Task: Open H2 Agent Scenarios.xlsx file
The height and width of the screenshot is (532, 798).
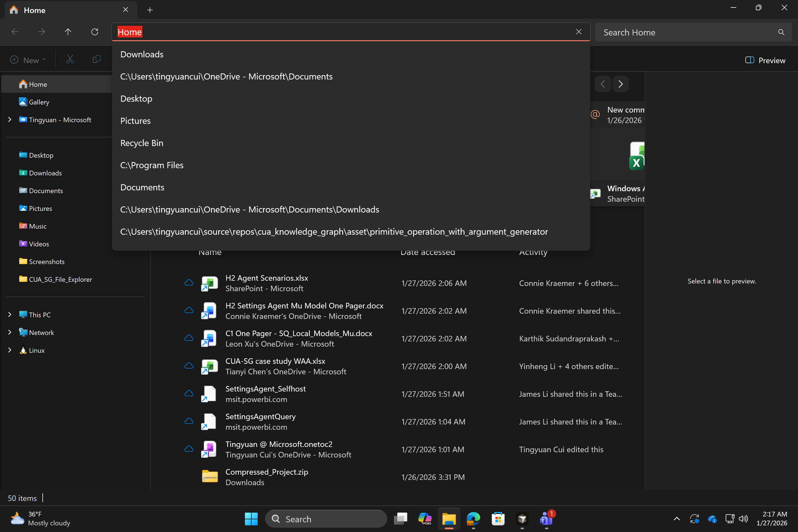Action: [267, 278]
